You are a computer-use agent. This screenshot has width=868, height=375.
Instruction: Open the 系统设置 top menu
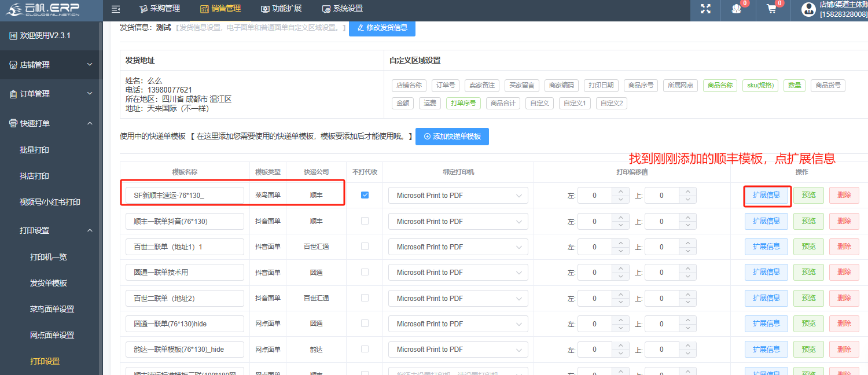pos(342,9)
